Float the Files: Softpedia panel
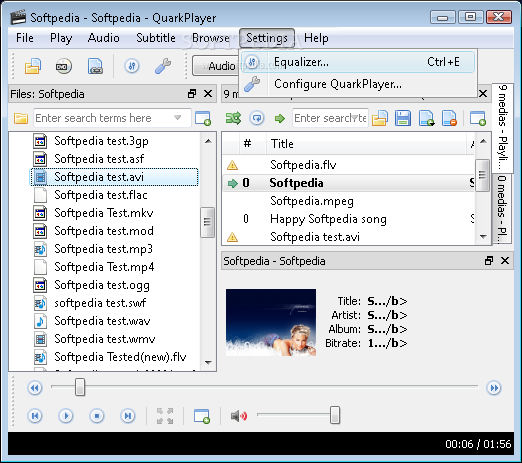Viewport: 522px width, 463px height. pos(192,94)
